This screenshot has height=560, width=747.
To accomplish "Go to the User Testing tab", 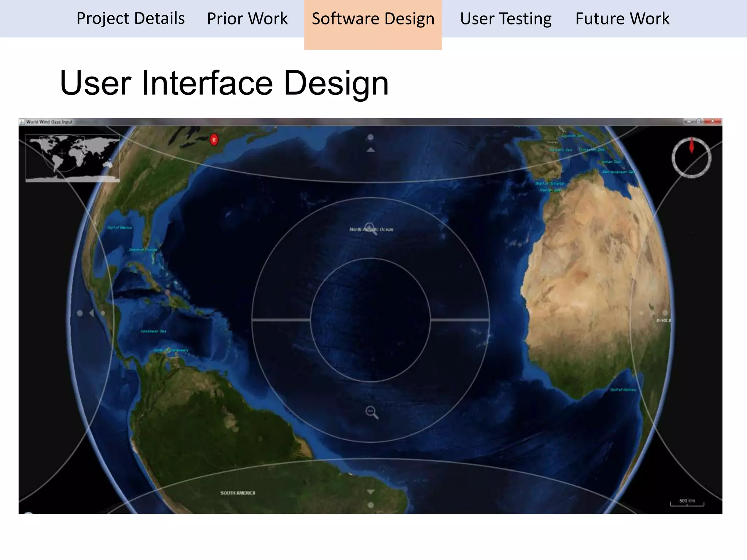I will pyautogui.click(x=506, y=18).
